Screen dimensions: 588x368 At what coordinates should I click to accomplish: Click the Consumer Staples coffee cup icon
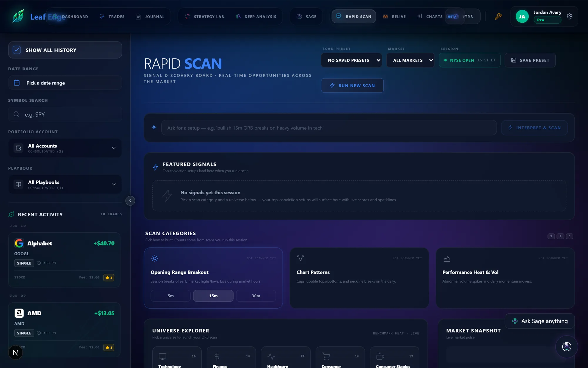pyautogui.click(x=380, y=356)
